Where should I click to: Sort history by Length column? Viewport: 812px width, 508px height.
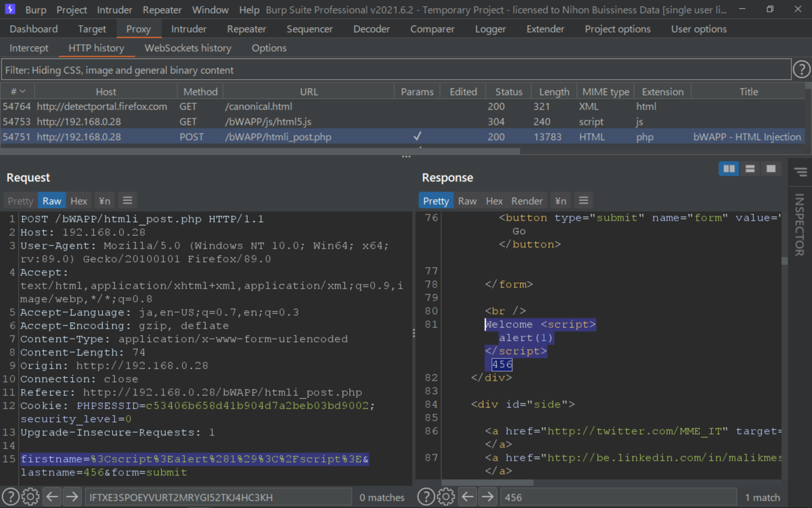tap(554, 91)
